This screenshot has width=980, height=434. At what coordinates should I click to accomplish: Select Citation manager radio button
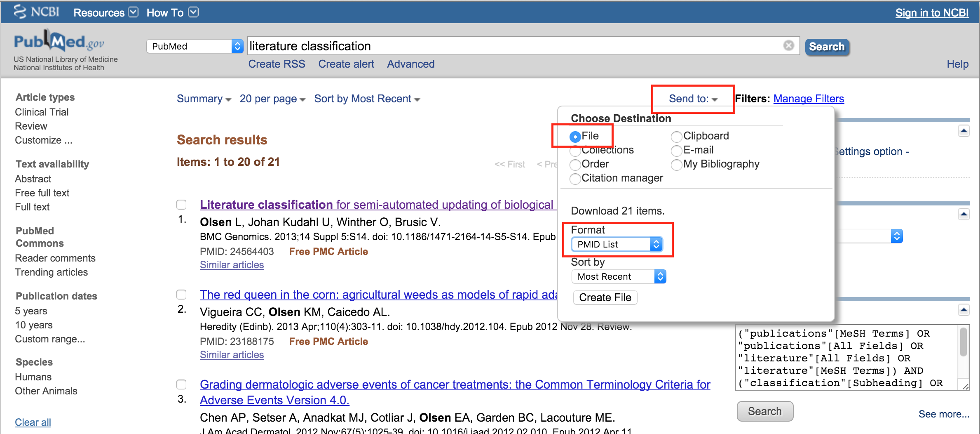[x=575, y=179]
